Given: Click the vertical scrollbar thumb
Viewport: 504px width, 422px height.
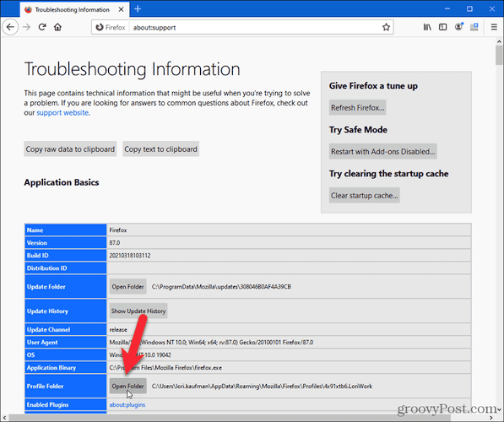Looking at the screenshot, I should 499,55.
